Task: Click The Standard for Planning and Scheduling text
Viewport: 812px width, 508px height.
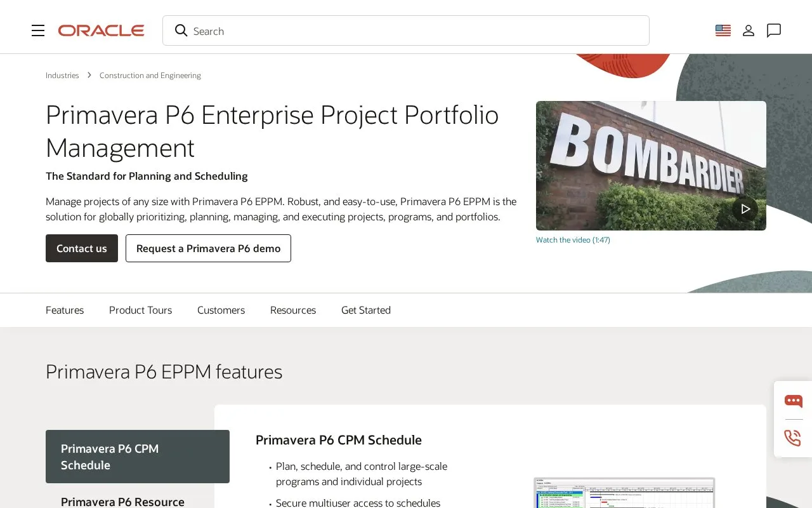Action: click(147, 176)
